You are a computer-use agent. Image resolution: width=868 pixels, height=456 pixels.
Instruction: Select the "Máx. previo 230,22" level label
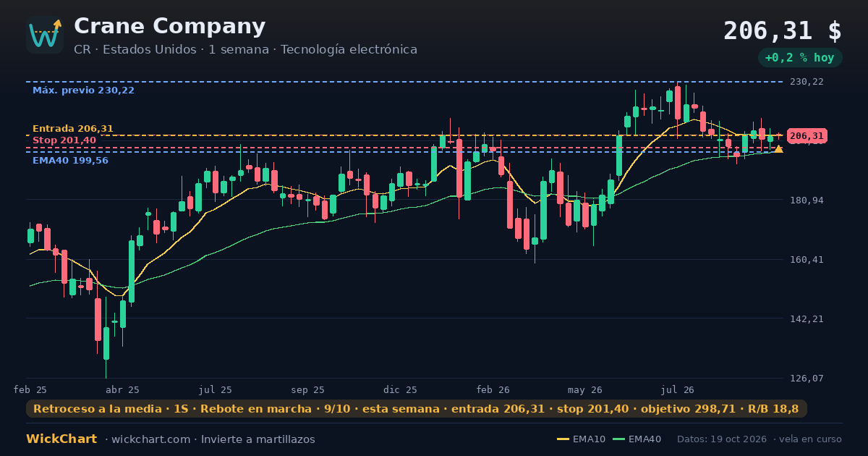click(x=83, y=90)
